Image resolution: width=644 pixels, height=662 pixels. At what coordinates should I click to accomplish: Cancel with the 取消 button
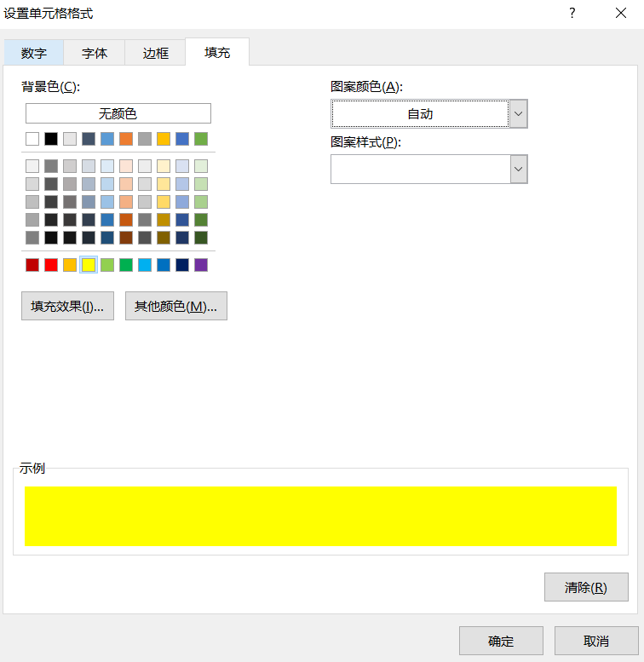point(596,641)
